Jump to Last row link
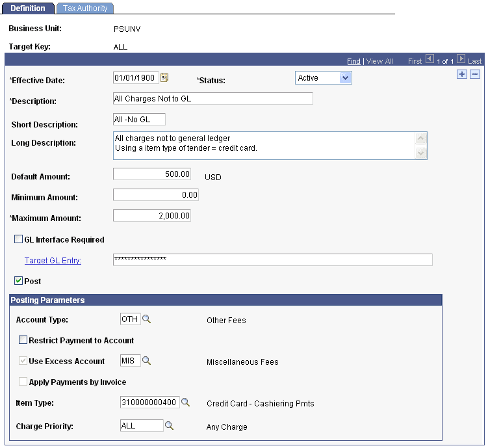The height and width of the screenshot is (448, 488). coord(474,61)
